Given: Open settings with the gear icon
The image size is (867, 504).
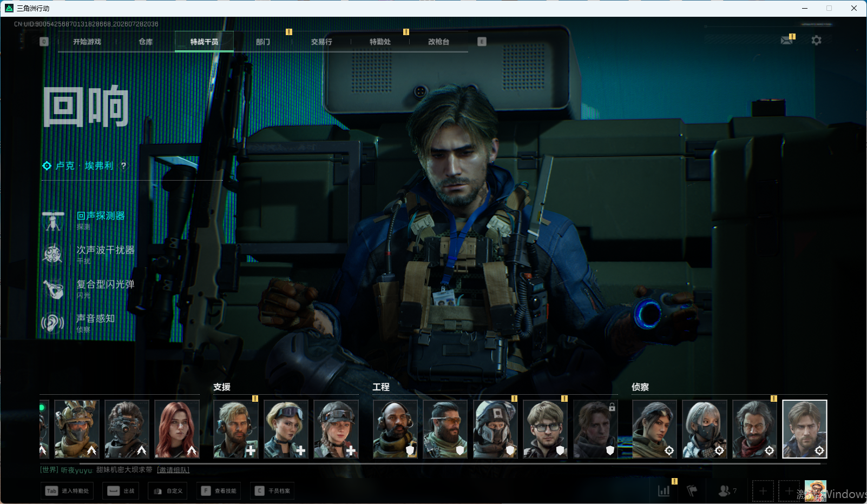Looking at the screenshot, I should [816, 40].
